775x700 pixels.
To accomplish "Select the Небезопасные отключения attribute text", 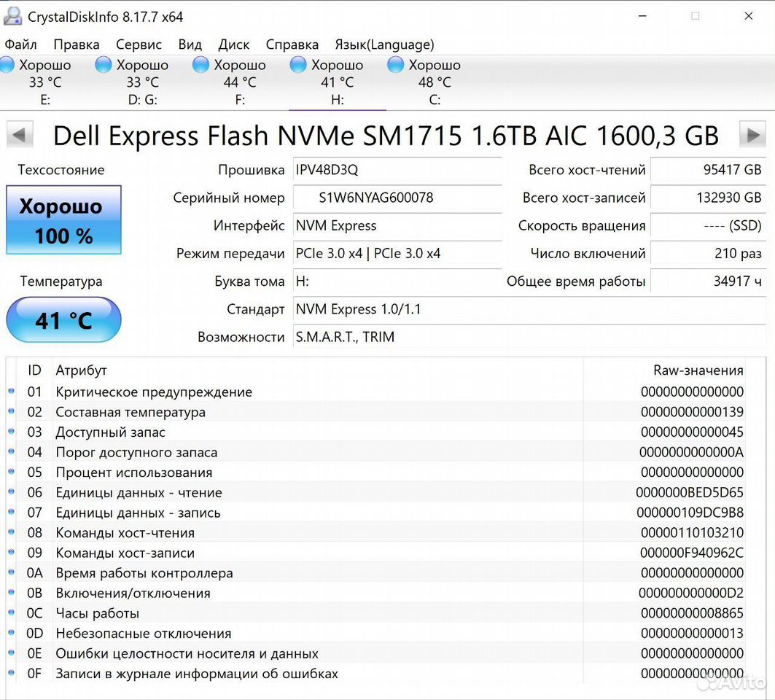I will pyautogui.click(x=144, y=634).
